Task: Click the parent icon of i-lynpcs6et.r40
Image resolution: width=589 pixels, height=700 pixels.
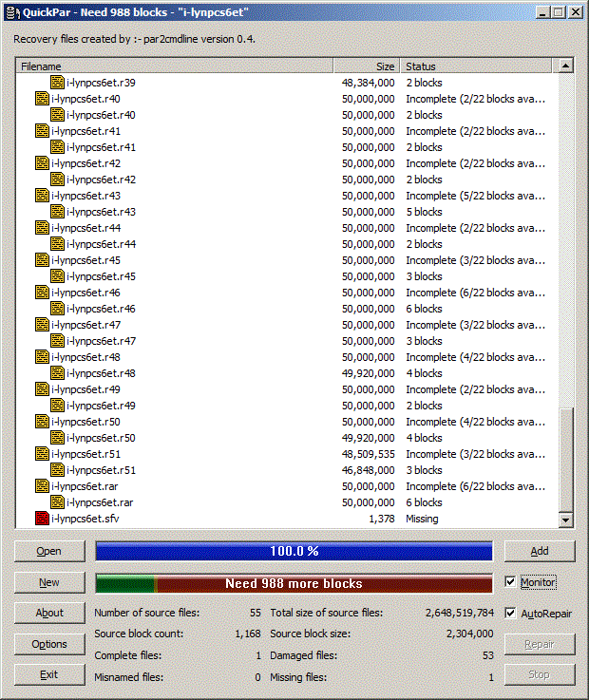Action: (42, 99)
